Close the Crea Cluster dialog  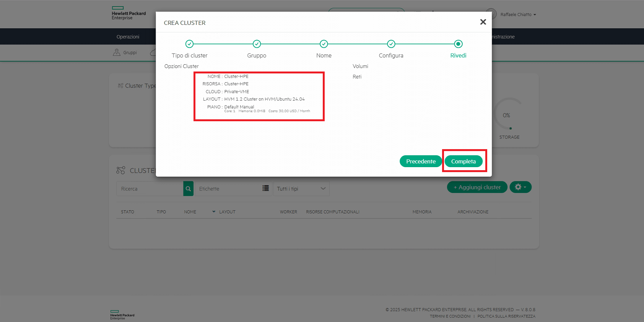(483, 22)
